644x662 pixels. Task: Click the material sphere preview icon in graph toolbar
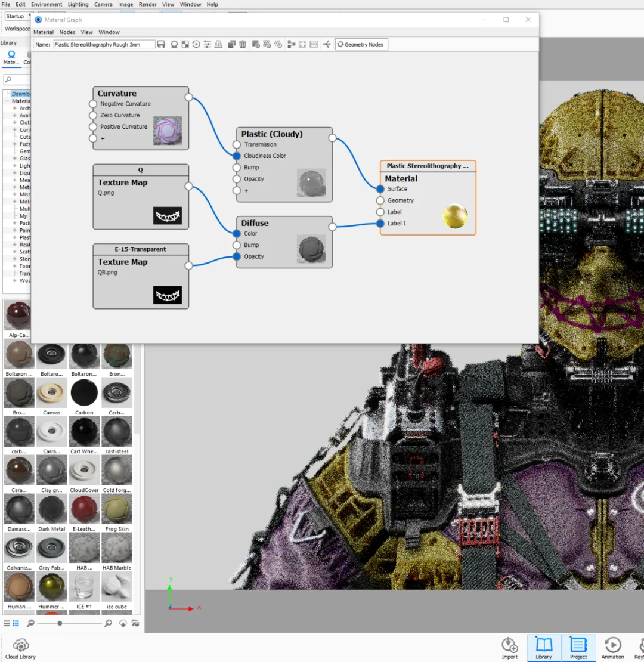point(174,44)
